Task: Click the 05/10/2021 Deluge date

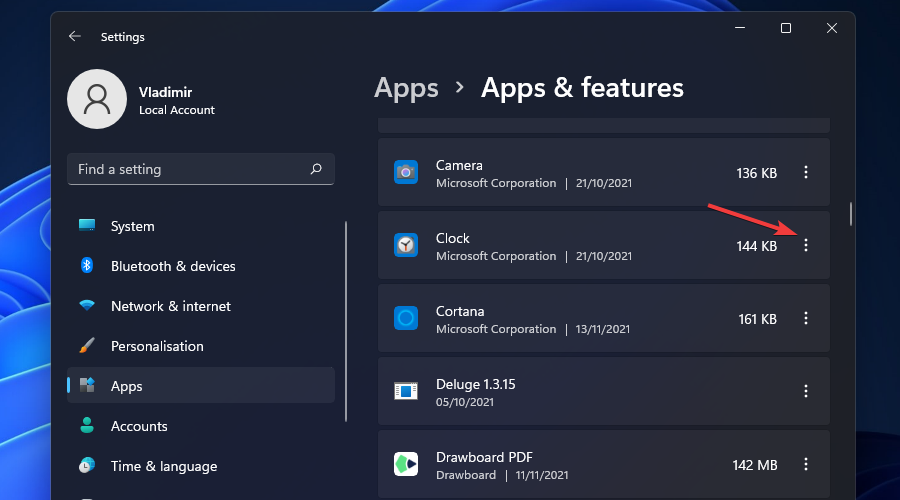Action: (x=465, y=402)
